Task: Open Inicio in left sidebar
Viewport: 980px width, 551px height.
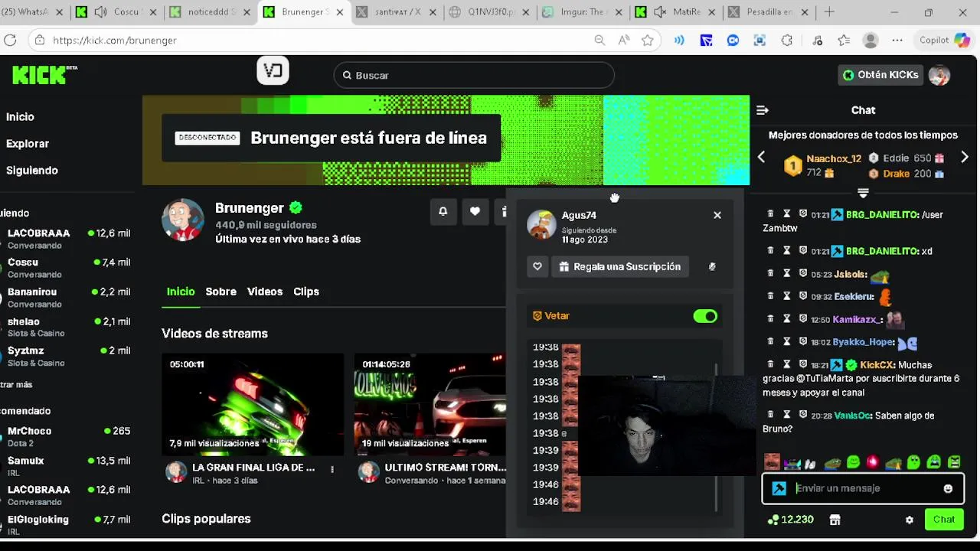Action: [21, 117]
